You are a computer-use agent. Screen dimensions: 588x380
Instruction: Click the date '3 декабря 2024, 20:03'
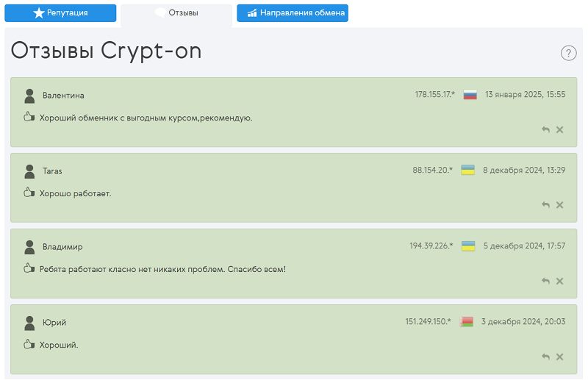(x=523, y=322)
